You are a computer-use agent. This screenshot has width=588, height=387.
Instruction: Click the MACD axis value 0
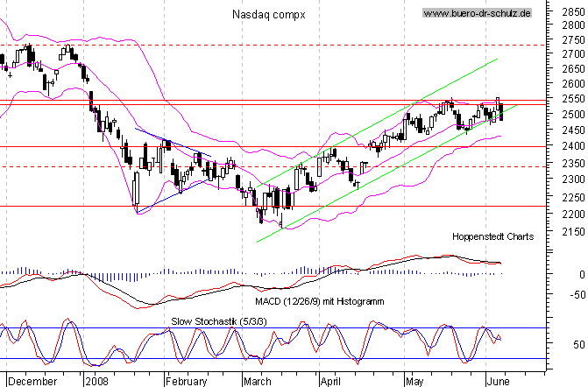[582, 275]
